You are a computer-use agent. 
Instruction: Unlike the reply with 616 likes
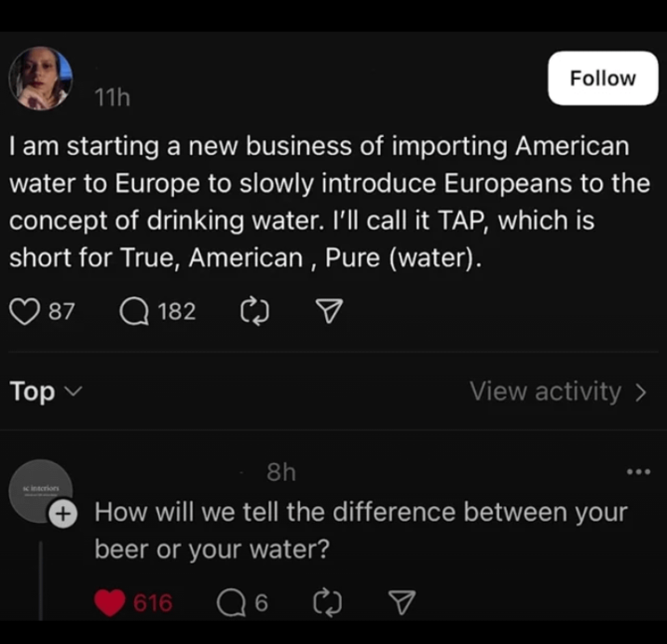point(110,603)
